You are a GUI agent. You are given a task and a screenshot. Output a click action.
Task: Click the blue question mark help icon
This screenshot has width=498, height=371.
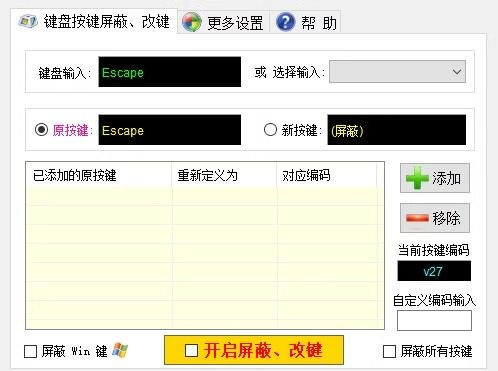[286, 22]
